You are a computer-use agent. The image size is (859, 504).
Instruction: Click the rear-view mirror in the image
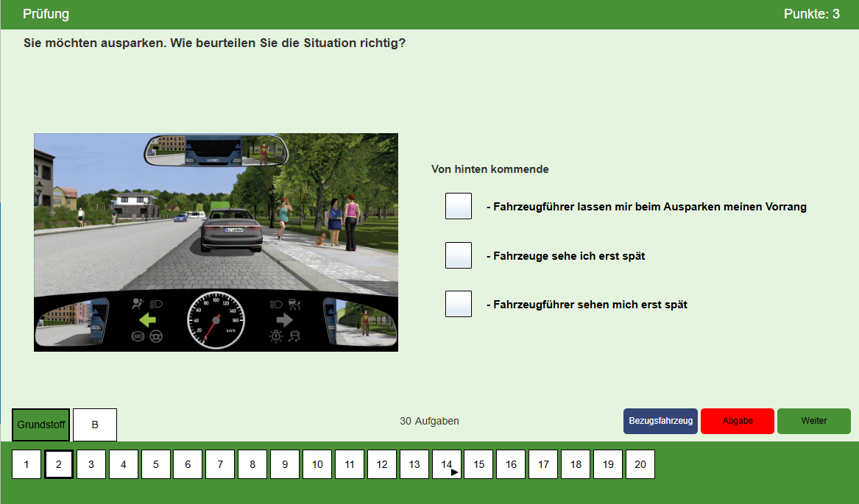point(216,150)
